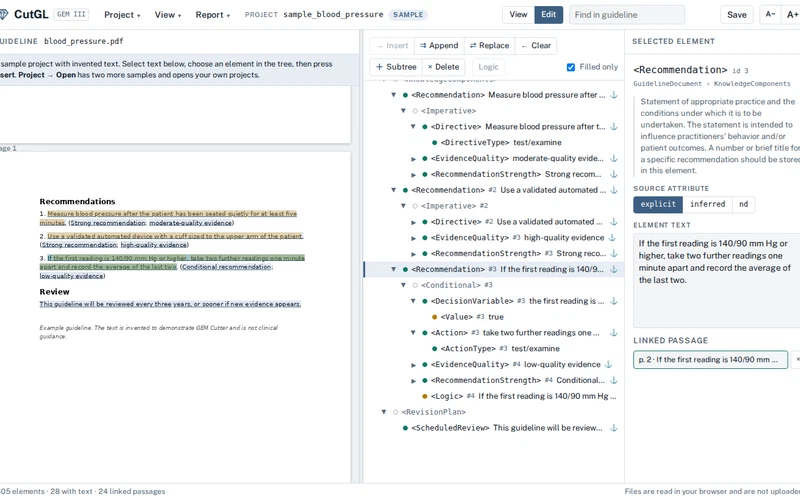Click anchor icon beside Action #3 row
This screenshot has width=800, height=500.
tap(614, 333)
